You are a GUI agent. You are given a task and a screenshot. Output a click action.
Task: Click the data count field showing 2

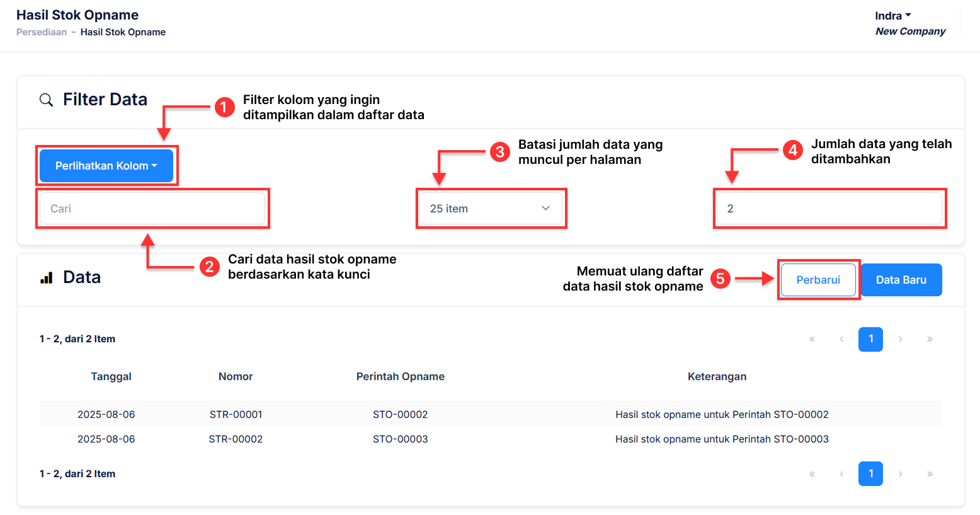coord(829,208)
